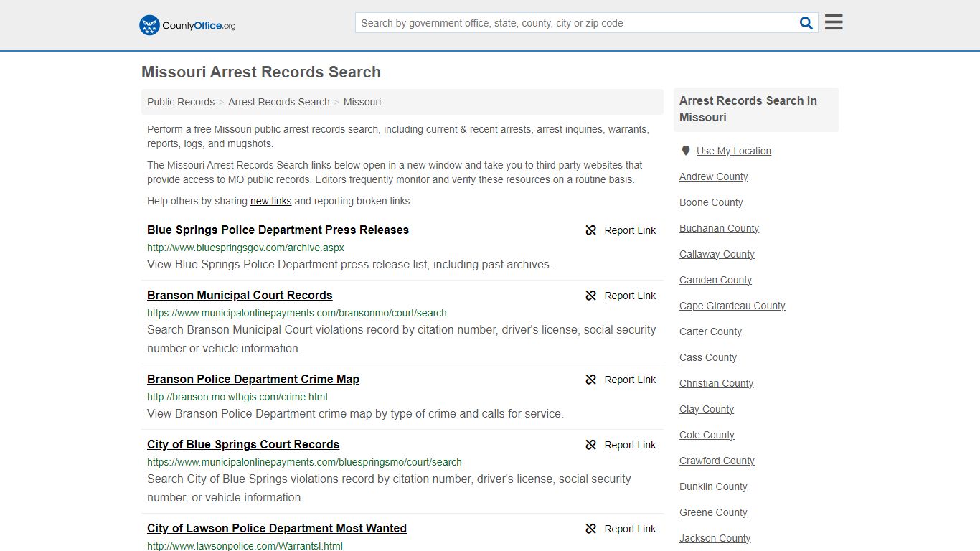This screenshot has height=551, width=980.
Task: Click the Missouri Arrest Records Search heading
Action: click(x=261, y=72)
